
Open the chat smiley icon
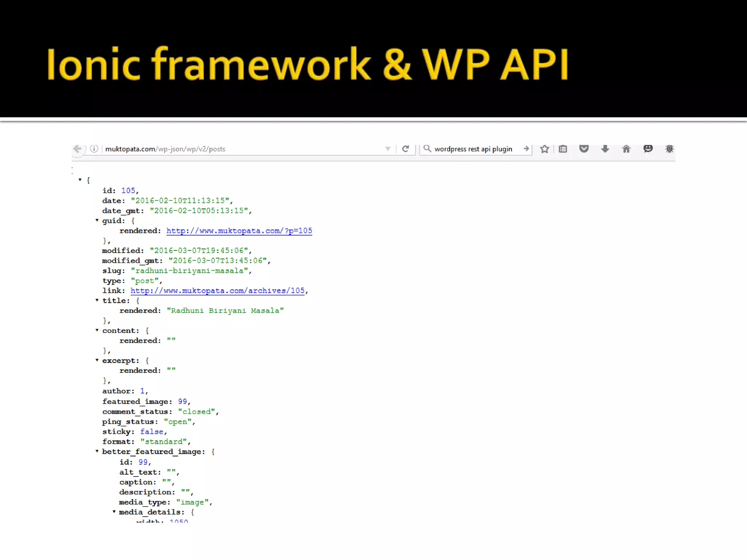(x=648, y=148)
